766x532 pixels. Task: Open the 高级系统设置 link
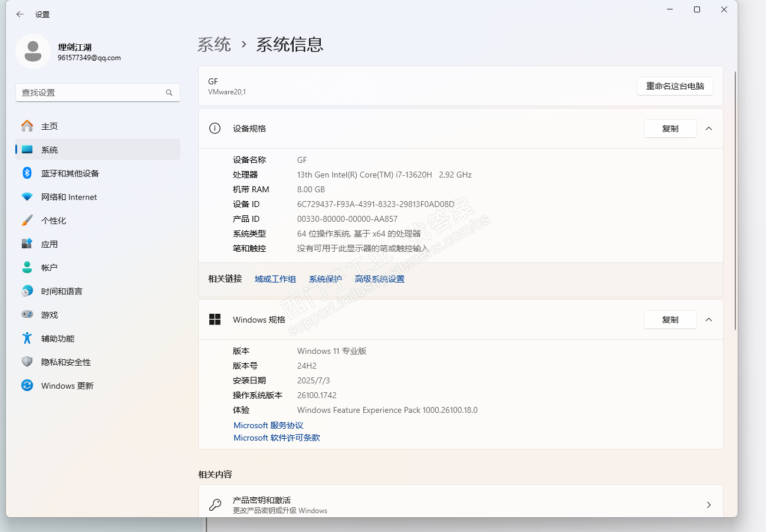380,279
